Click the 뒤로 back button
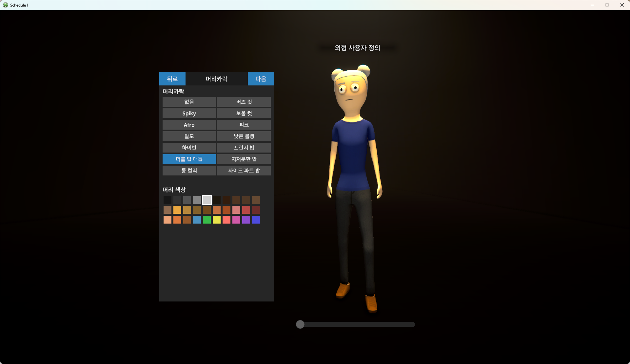The width and height of the screenshot is (630, 364). click(172, 79)
